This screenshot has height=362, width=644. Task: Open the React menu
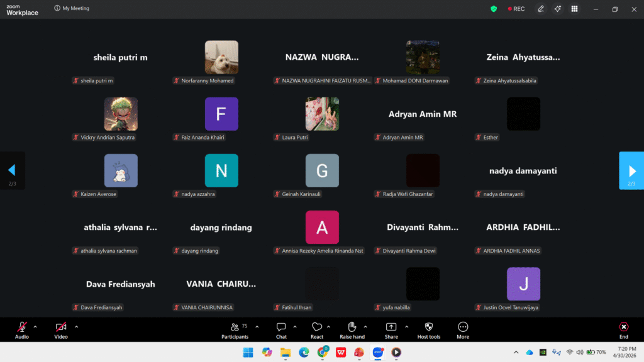[317, 330]
